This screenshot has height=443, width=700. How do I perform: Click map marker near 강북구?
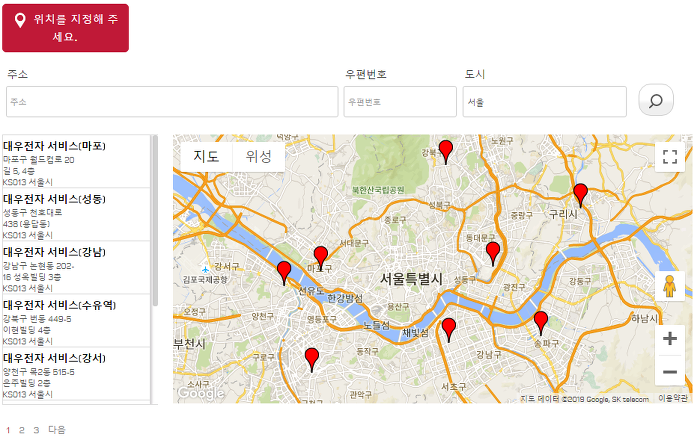coord(446,152)
